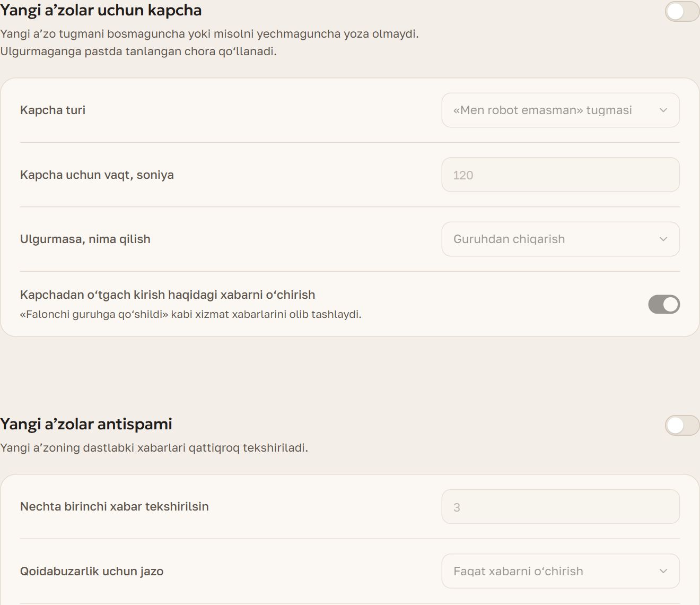Click the chevron arrow beside Guruhdan chiqarish
Screen dimensions: 700x605
tap(663, 239)
